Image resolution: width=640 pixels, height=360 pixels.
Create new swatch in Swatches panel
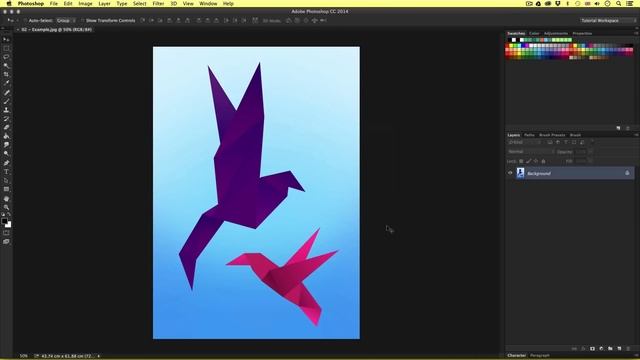click(618, 128)
